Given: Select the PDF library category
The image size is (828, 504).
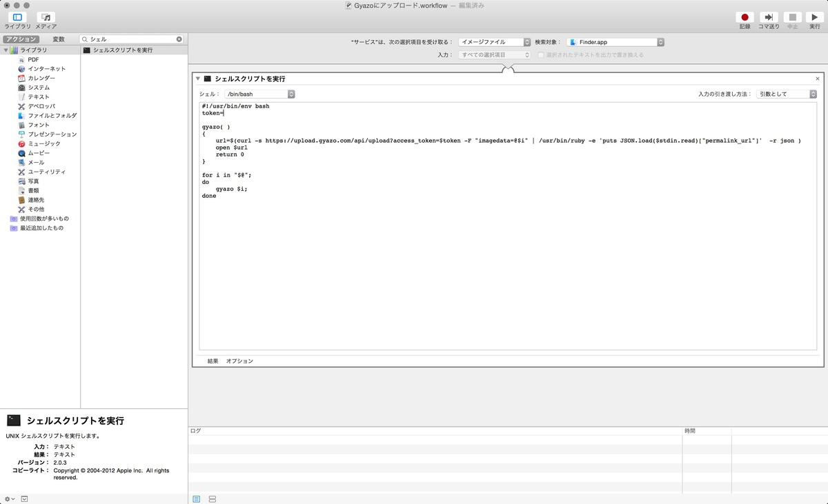Looking at the screenshot, I should click(x=33, y=60).
